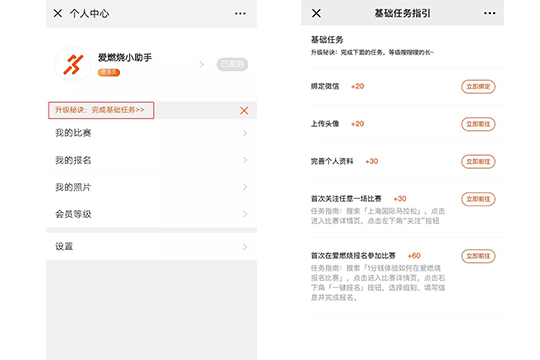
Task: Expand 我的比赛 using its chevron arrow
Action: point(245,133)
